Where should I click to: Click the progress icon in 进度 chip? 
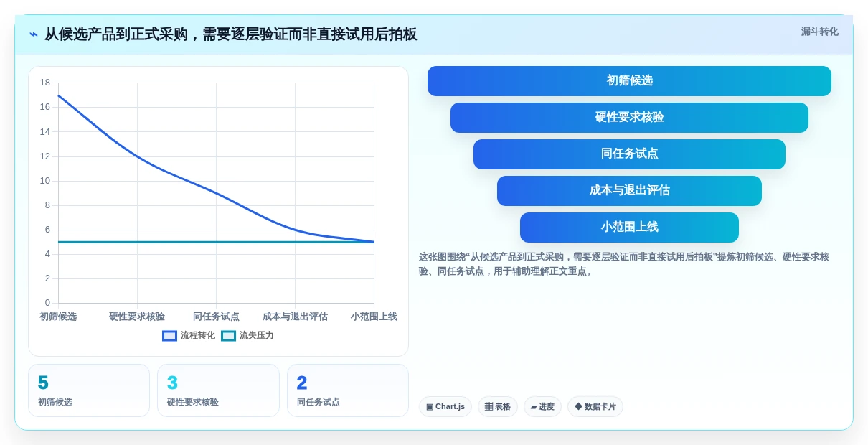click(x=534, y=407)
